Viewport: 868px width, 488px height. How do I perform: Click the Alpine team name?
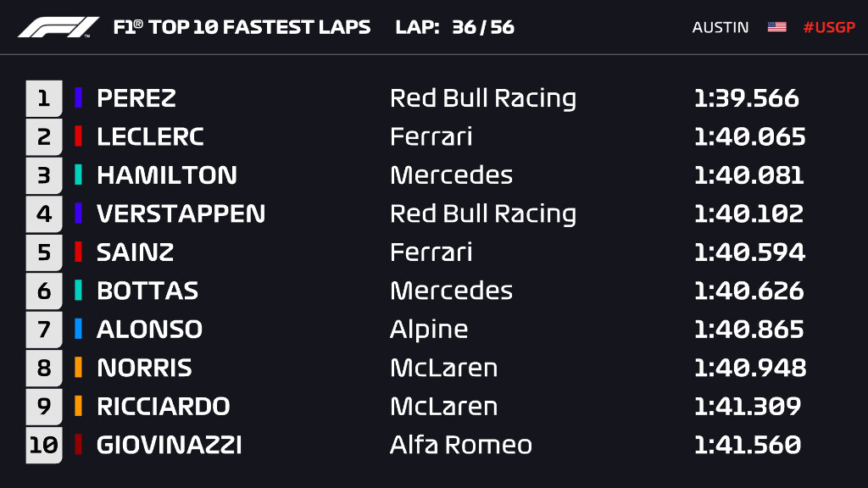click(429, 330)
